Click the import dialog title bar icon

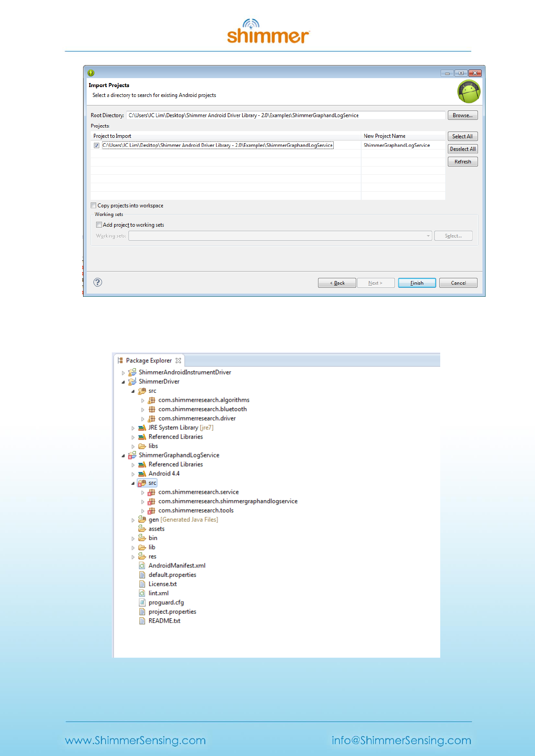[91, 73]
